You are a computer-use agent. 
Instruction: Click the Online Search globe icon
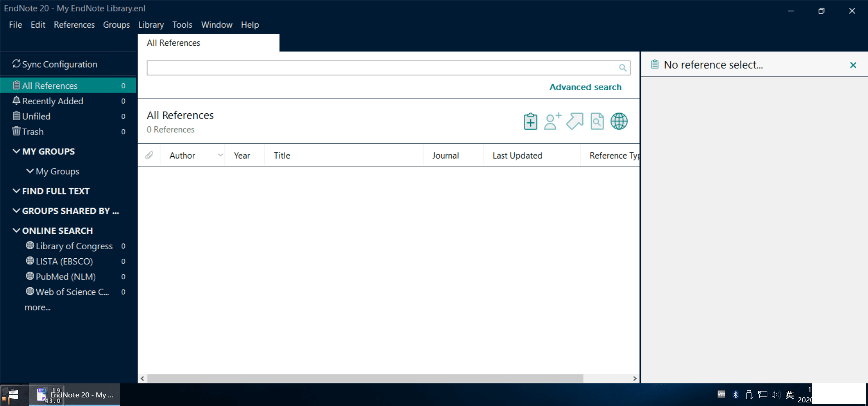point(619,121)
